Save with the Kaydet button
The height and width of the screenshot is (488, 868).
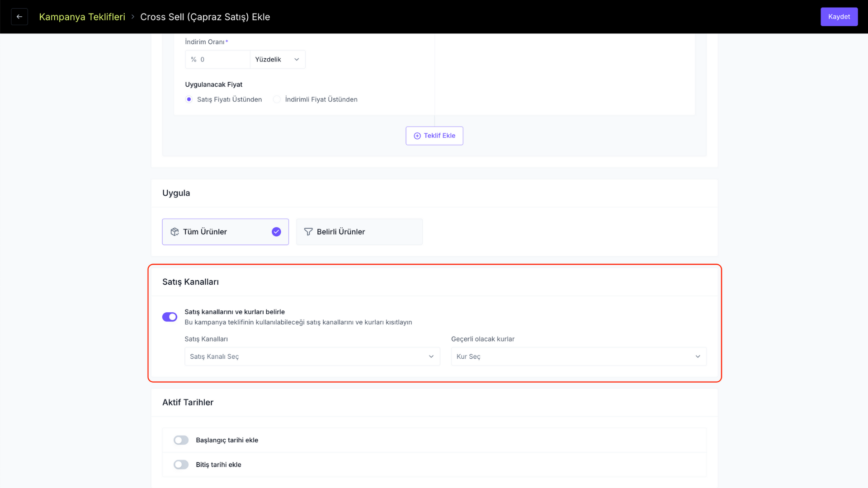[839, 17]
